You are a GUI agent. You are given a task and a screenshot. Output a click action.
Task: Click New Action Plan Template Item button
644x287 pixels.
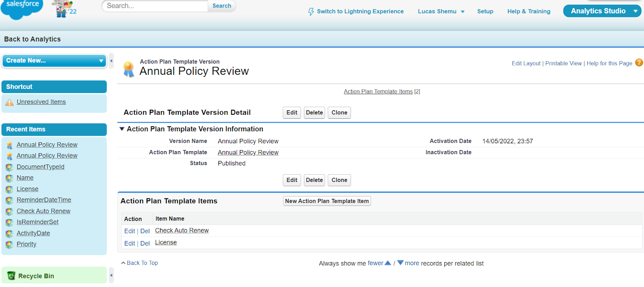327,201
